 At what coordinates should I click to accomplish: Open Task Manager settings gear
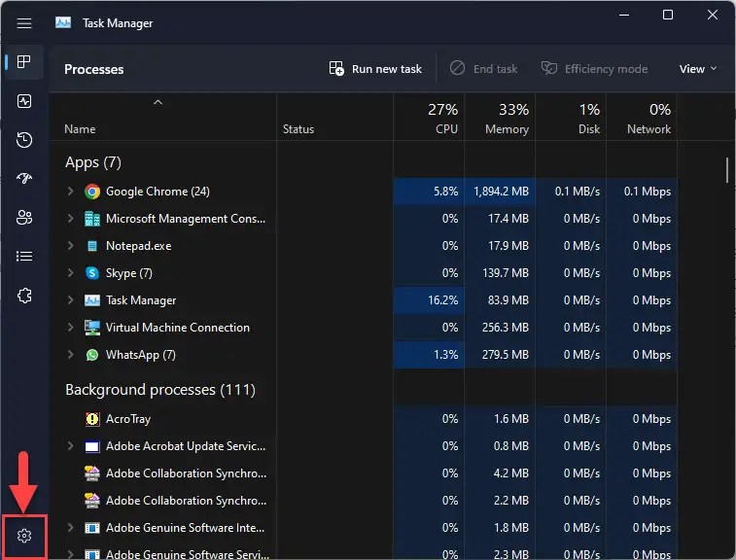(x=24, y=536)
